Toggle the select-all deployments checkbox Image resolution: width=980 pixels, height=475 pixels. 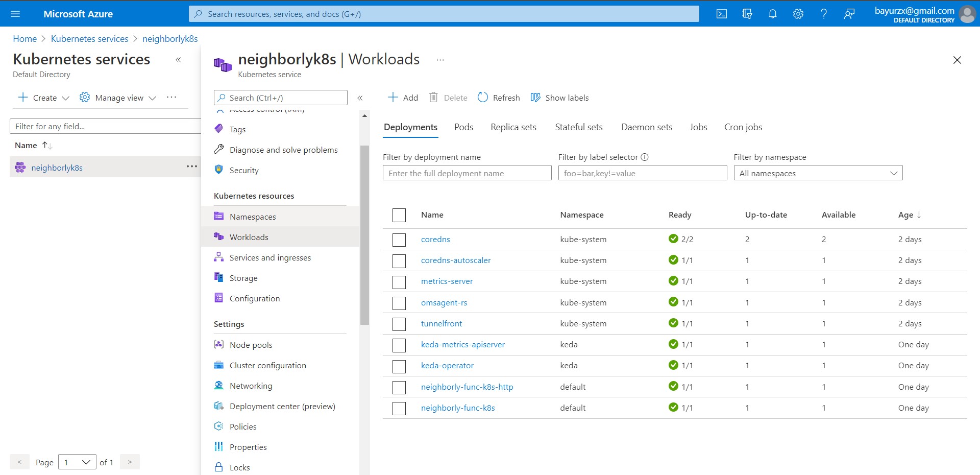(399, 215)
